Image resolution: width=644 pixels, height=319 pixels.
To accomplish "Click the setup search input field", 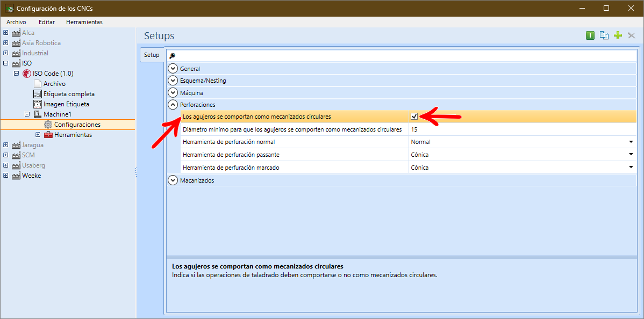I will tap(402, 56).
